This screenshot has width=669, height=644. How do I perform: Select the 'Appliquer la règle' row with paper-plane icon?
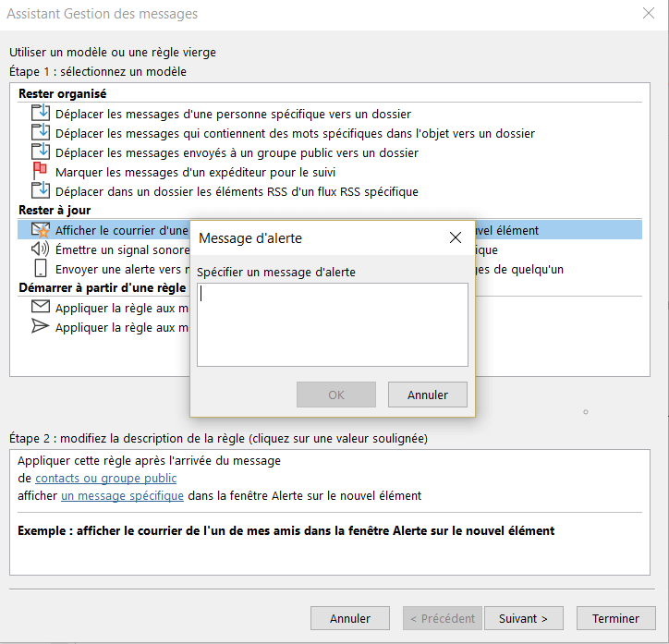tap(122, 328)
